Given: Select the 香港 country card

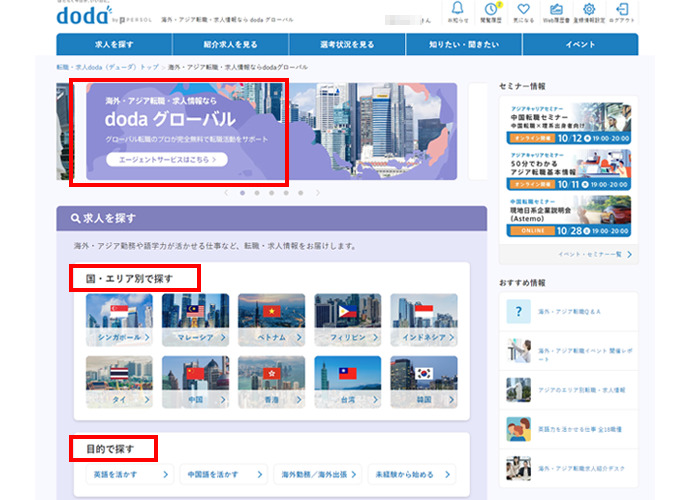Looking at the screenshot, I should (272, 382).
